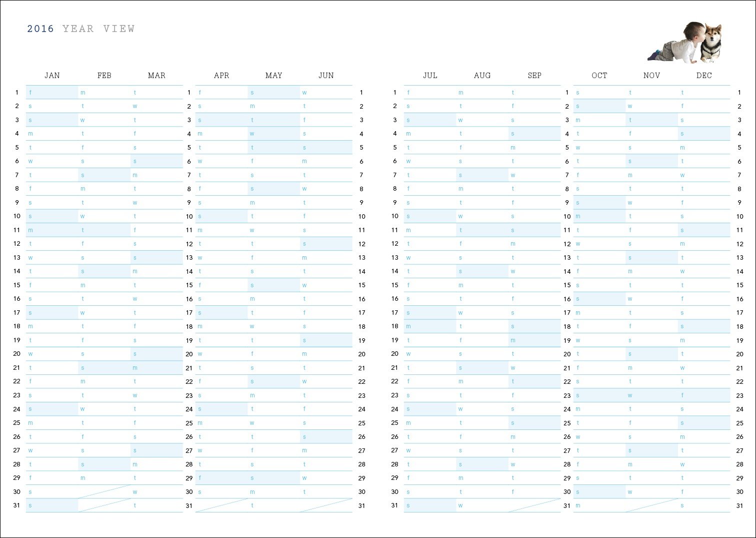Select the AUG month header
This screenshot has height=538, width=756.
482,76
